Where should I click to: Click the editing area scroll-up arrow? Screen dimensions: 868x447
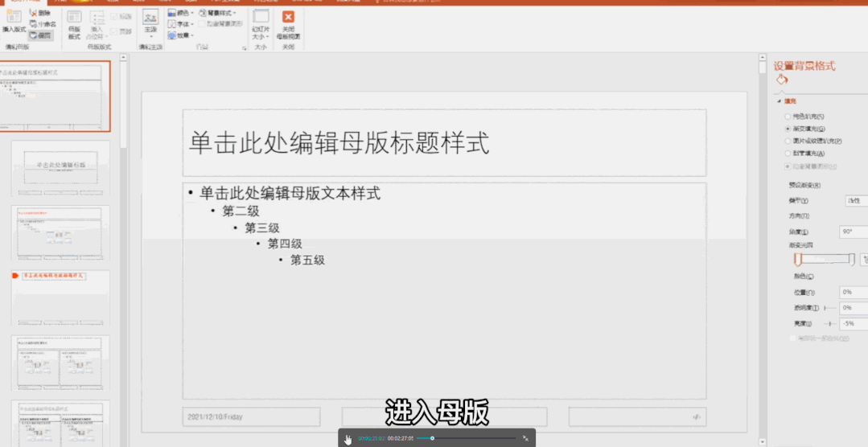coord(763,58)
